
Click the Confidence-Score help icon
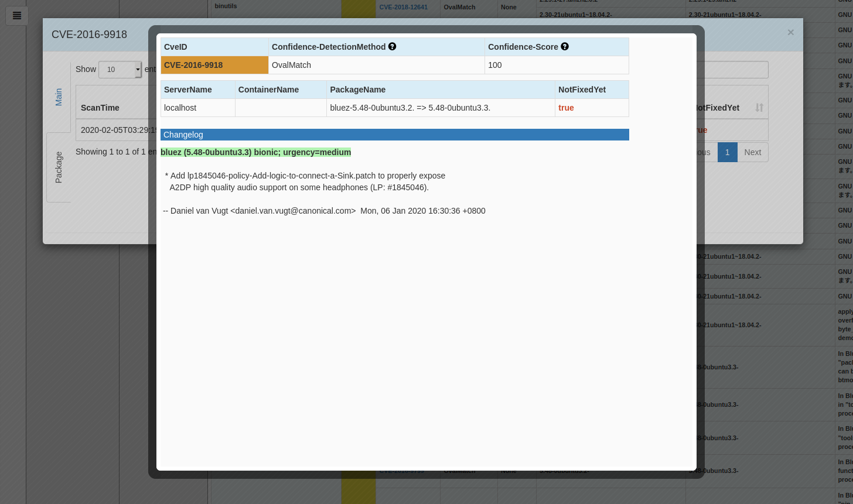point(565,46)
